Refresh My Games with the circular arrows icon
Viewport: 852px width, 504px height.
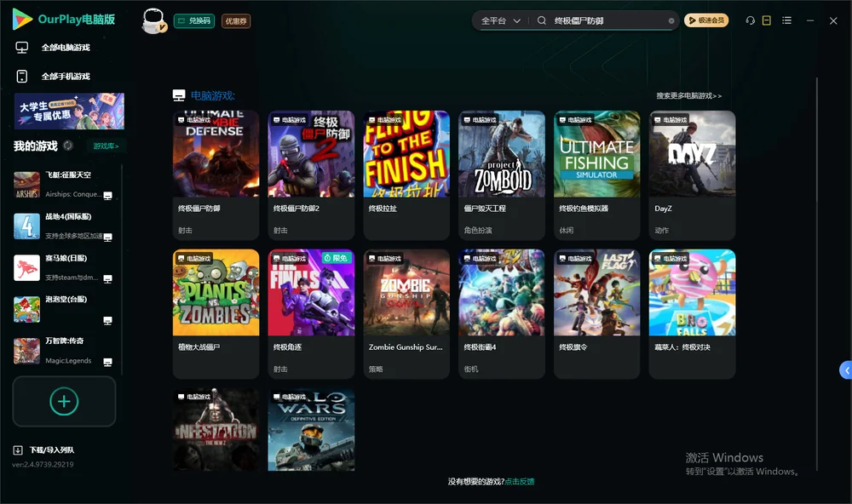tap(68, 146)
